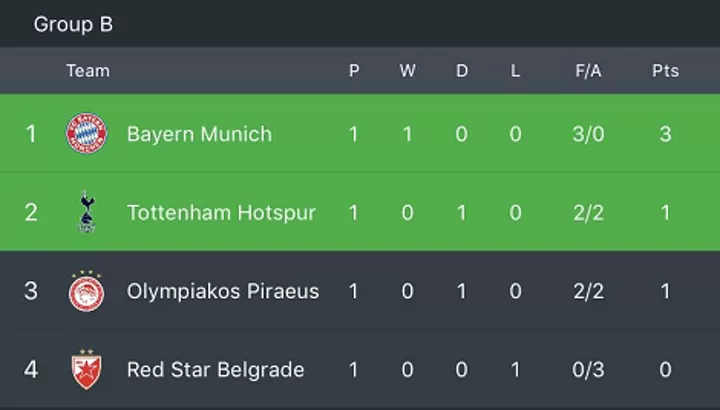Screen dimensions: 720x410
Task: Sort by the F/A column header
Action: [x=588, y=71]
